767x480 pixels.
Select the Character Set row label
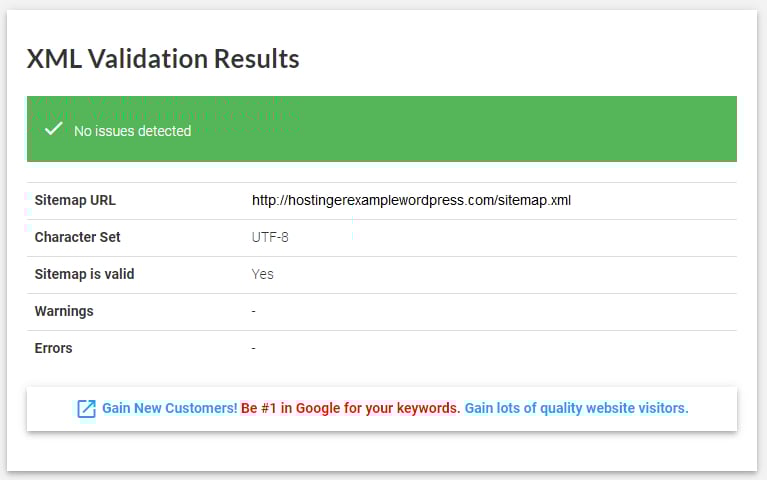[77, 237]
